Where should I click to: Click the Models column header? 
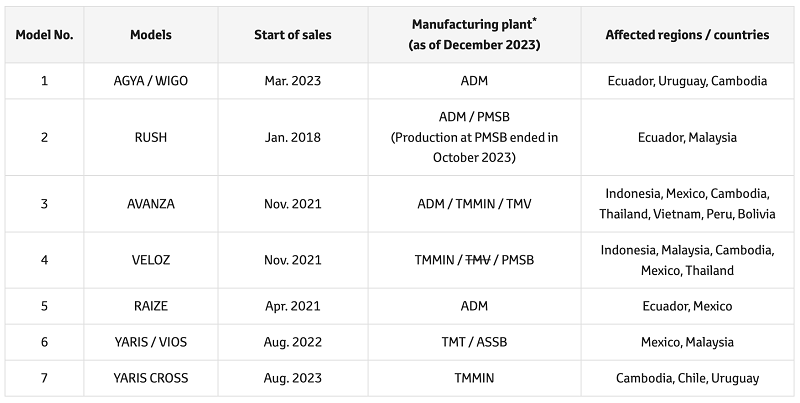[151, 35]
